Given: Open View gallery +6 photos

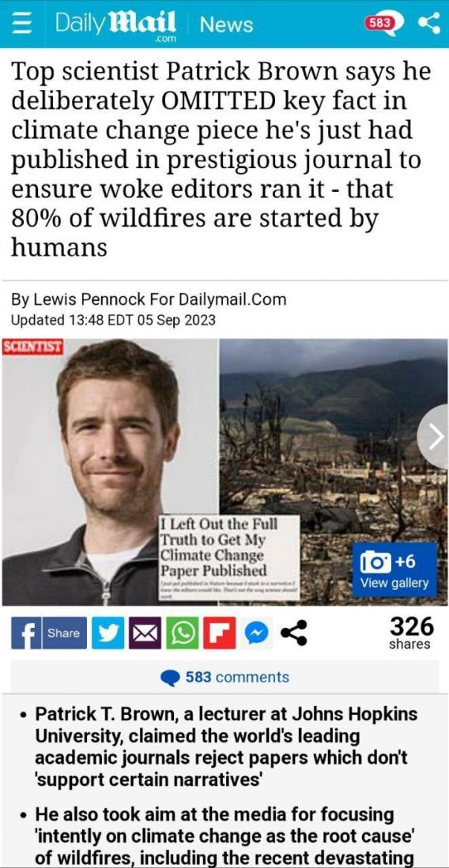Looking at the screenshot, I should tap(394, 571).
